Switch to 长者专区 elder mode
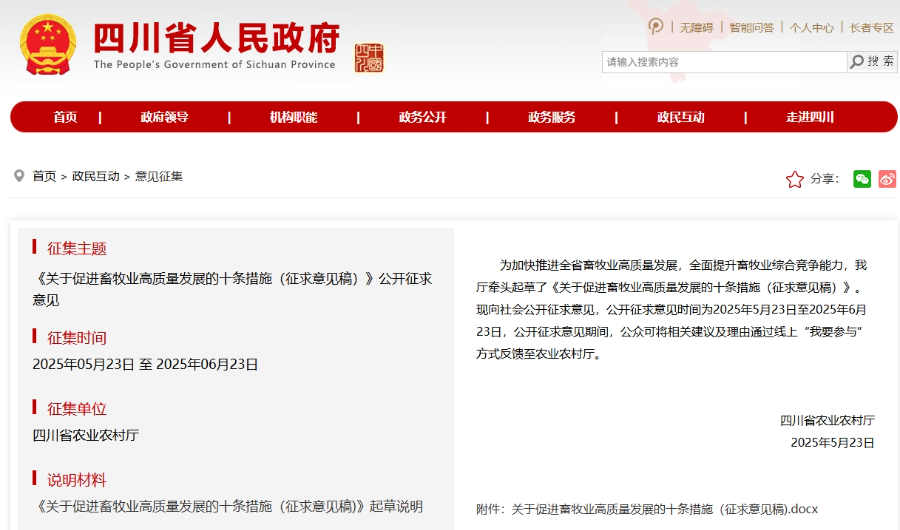The height and width of the screenshot is (530, 900). pos(871,28)
